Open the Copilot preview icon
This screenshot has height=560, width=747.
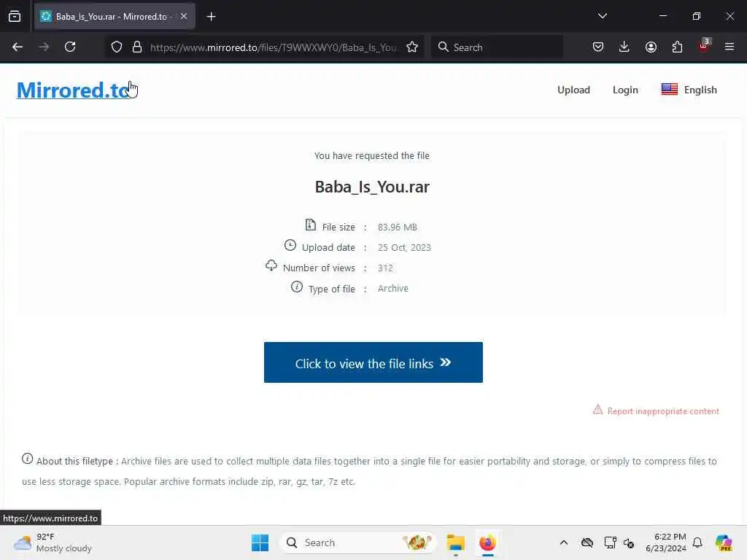[724, 542]
